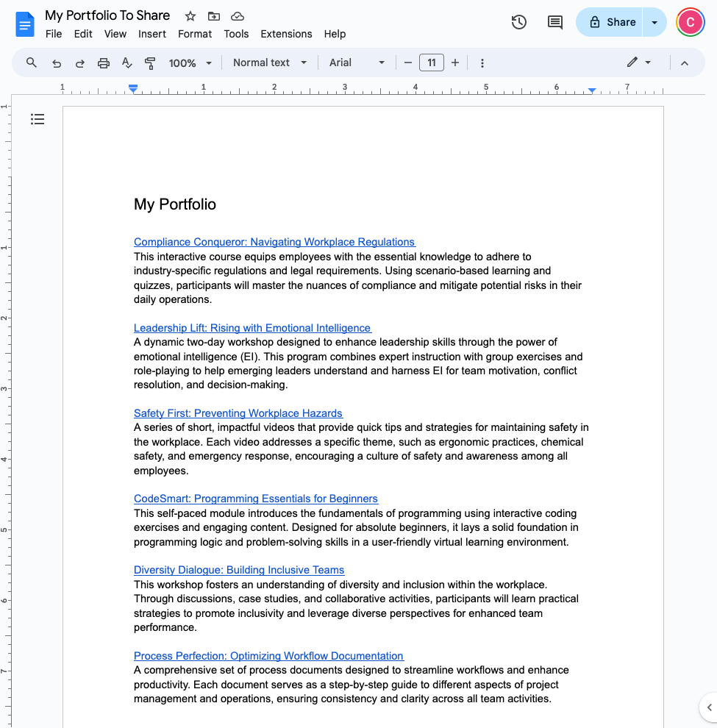Click the right indent marker on ruler
The width and height of the screenshot is (717, 728).
(x=592, y=90)
